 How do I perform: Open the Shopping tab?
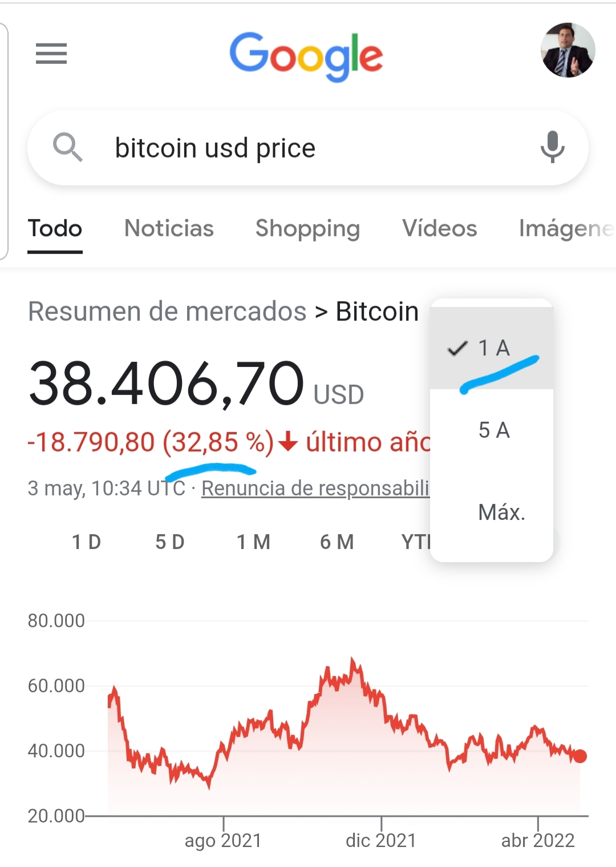click(307, 228)
